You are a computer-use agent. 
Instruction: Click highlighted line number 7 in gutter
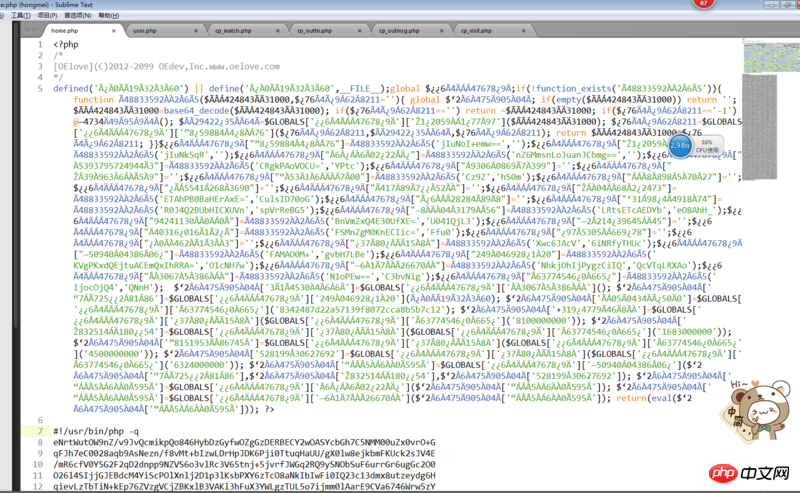pyautogui.click(x=40, y=431)
